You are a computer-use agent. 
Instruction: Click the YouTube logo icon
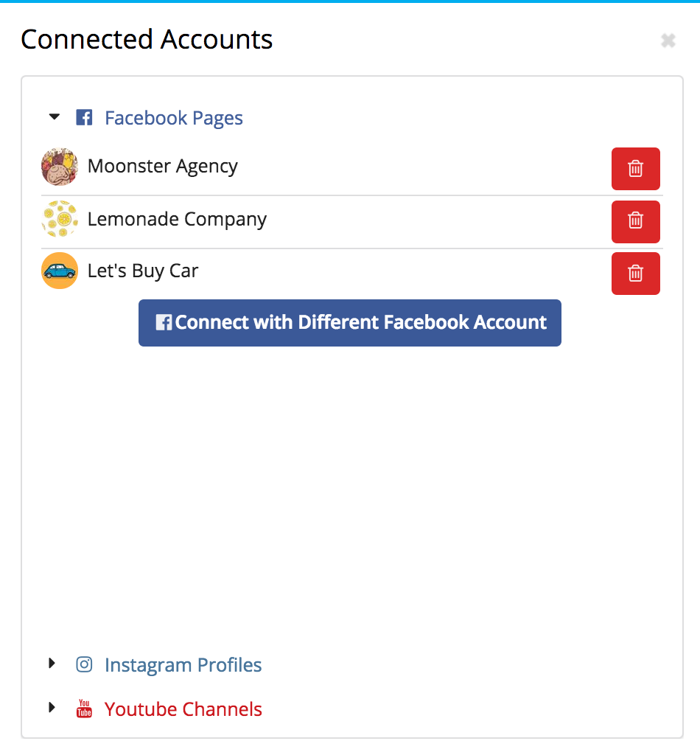(84, 709)
